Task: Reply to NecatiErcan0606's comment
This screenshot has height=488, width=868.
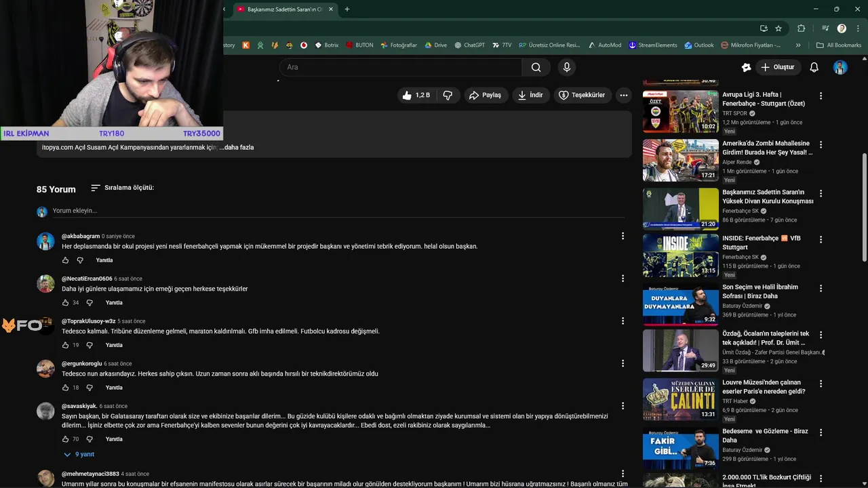Action: click(x=114, y=303)
